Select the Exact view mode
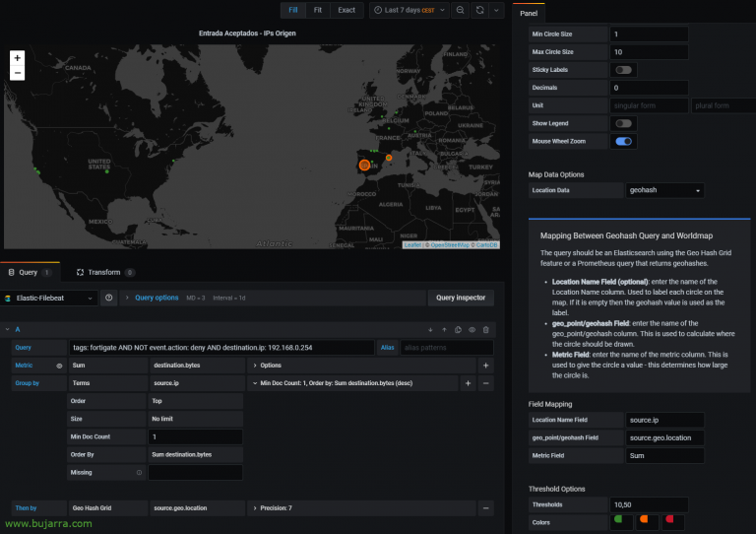Screen dimensions: 756x534 point(346,10)
